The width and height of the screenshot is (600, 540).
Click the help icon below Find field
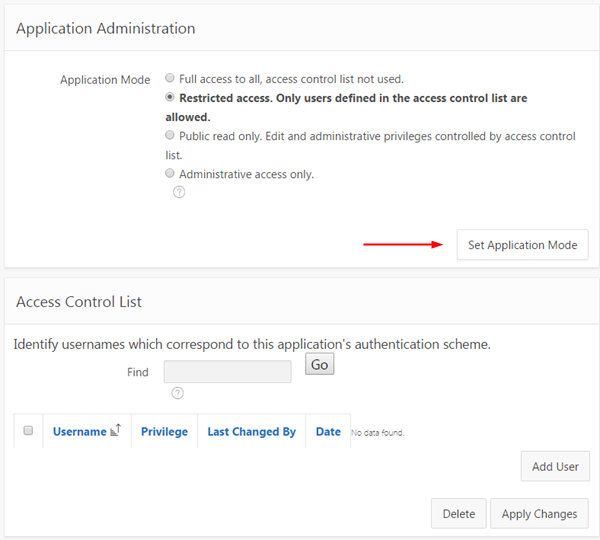[178, 393]
